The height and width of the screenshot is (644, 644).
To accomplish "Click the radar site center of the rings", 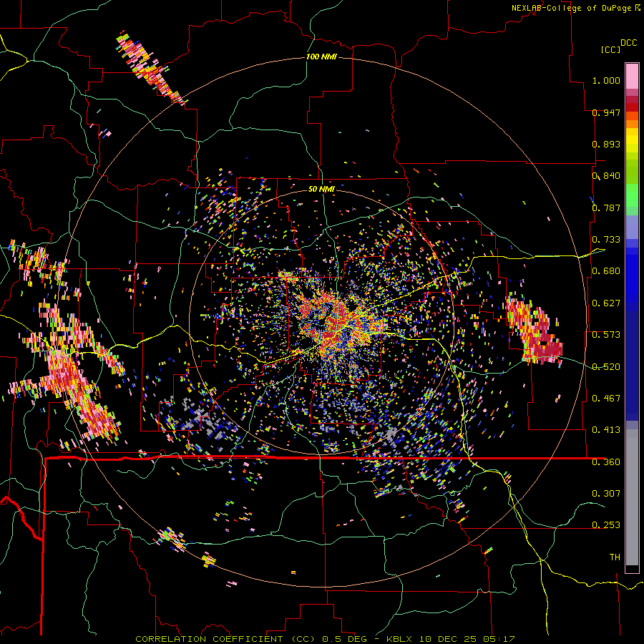I will coord(321,323).
